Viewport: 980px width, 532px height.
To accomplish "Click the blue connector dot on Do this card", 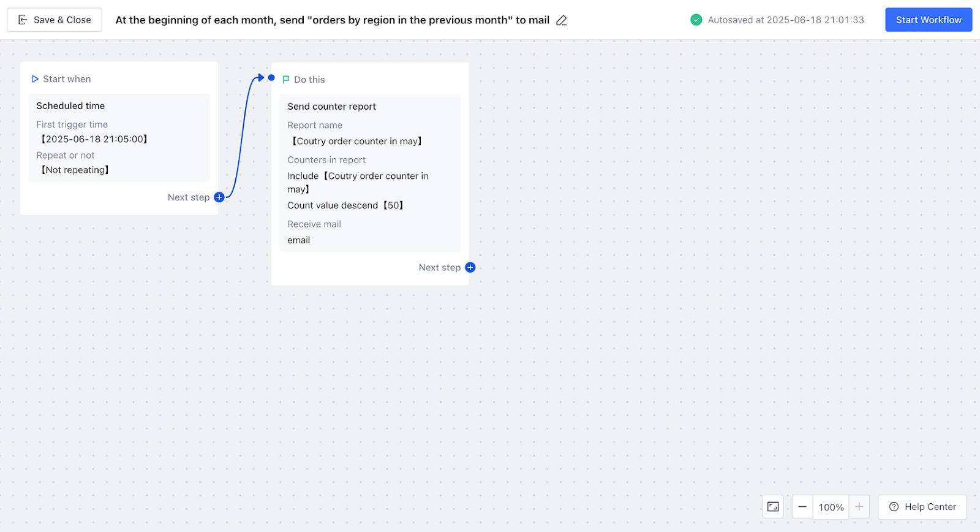I will 271,78.
